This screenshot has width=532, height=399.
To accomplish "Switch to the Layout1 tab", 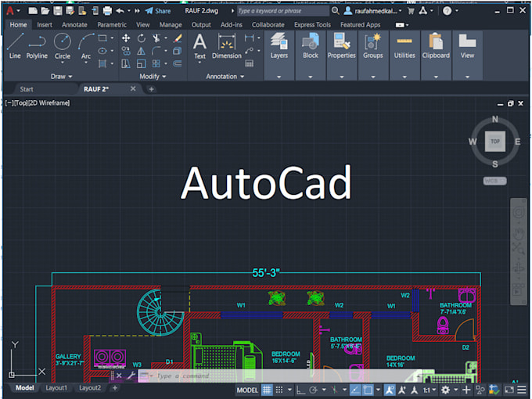I will (56, 388).
